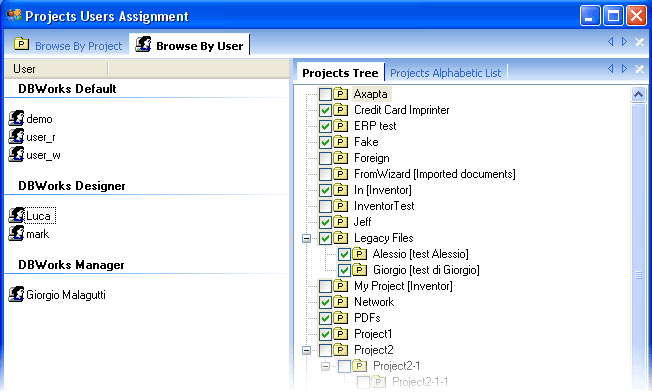Select the Projects Tree tab

(340, 73)
